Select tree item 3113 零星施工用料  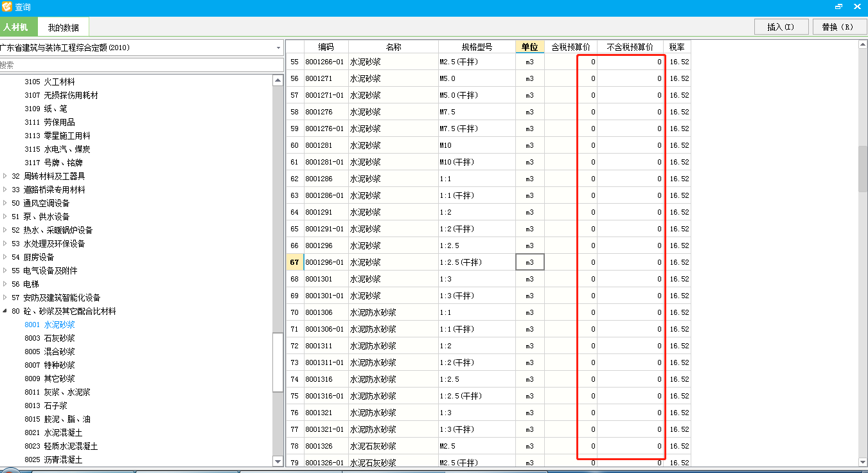(x=57, y=136)
